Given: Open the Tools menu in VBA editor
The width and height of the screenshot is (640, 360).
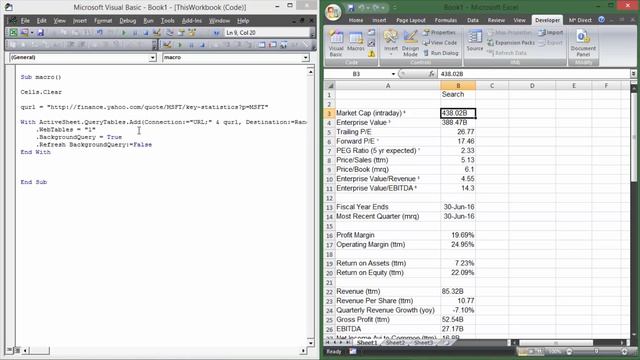Looking at the screenshot, I should tap(167, 20).
